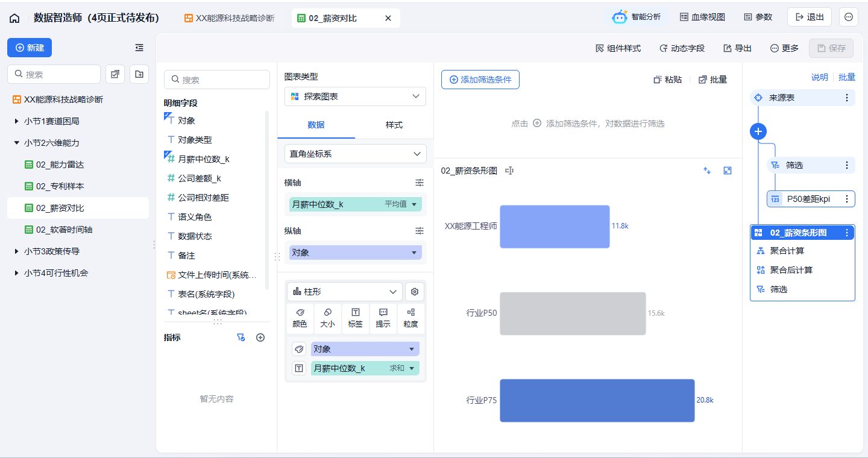Screen dimensions: 868x458
Task: Click the 行业P75 bar in chart
Action: 597,400
